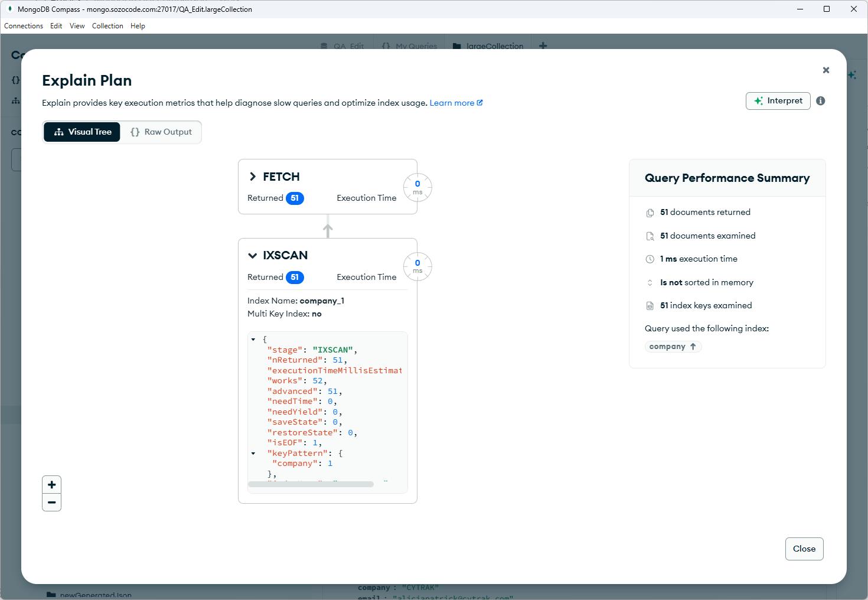Click IXSCAN execution time clock
The image size is (868, 600).
pos(417,267)
